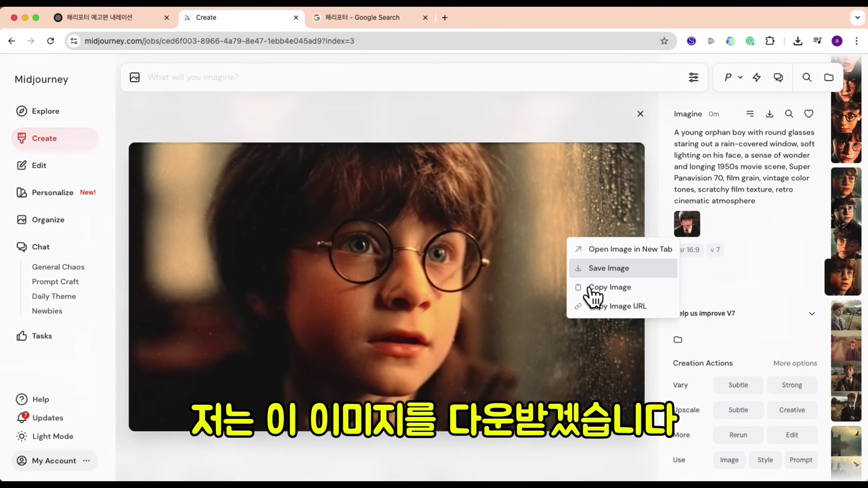Screen dimensions: 868x488
Task: Open Help in the sidebar
Action: coord(32,399)
